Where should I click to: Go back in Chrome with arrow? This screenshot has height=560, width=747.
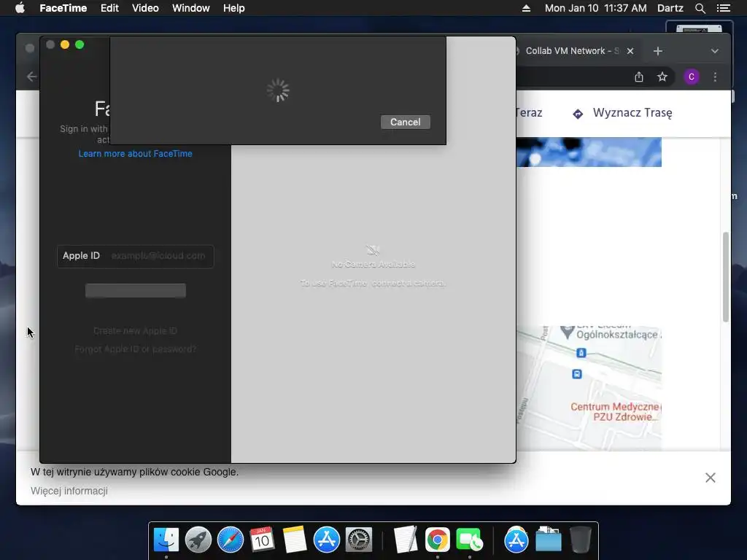(x=32, y=77)
